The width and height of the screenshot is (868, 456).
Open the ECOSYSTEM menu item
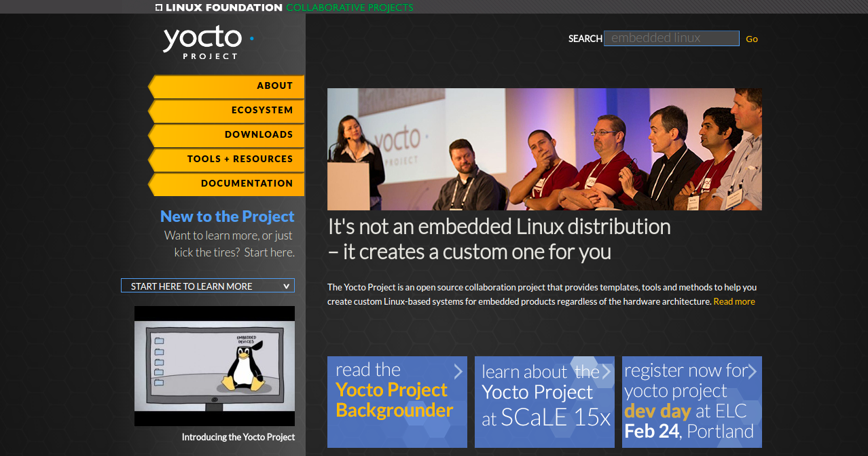pos(226,111)
